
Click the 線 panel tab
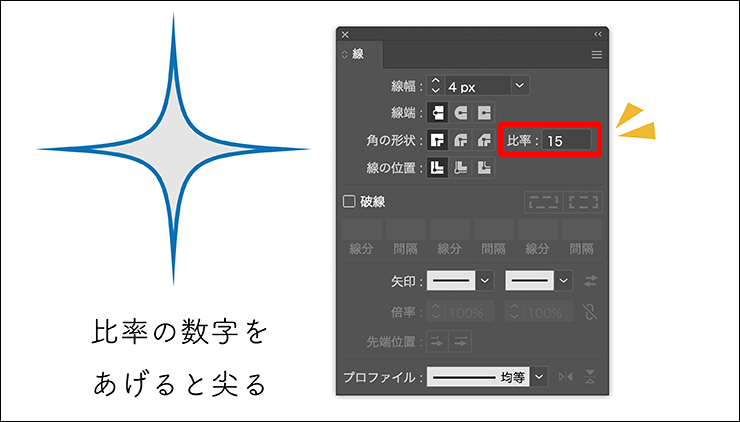[x=358, y=55]
